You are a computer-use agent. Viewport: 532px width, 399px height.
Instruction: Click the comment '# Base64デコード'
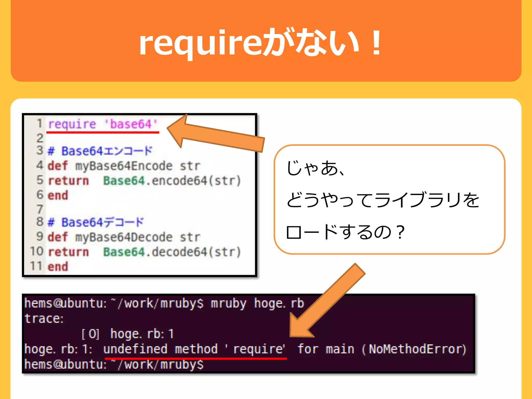pos(96,222)
